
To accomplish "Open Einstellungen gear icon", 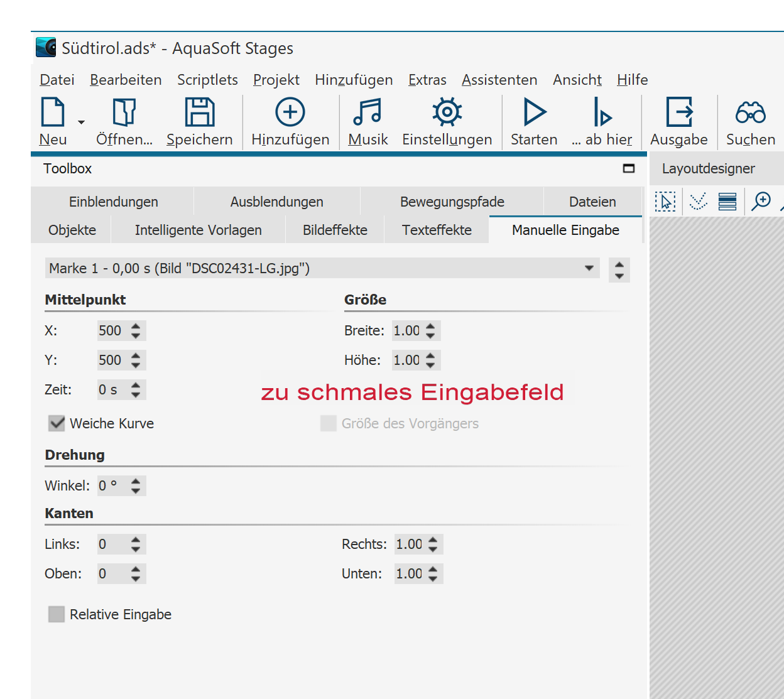I will point(447,112).
